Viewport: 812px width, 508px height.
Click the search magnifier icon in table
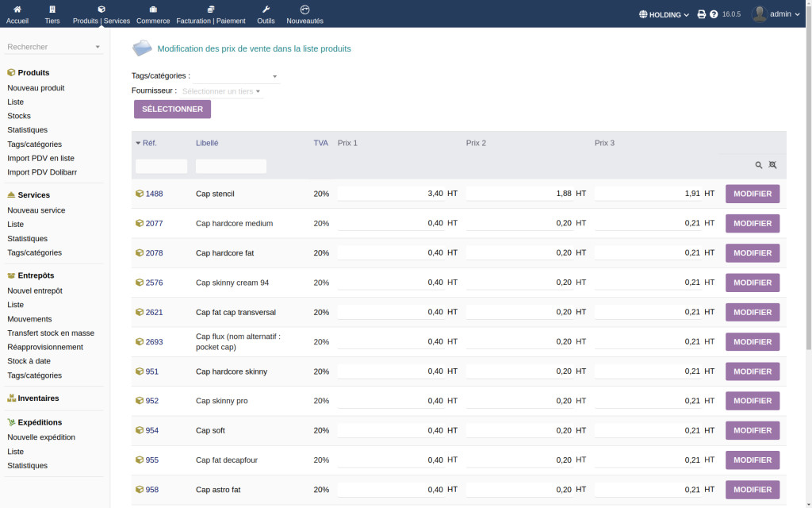coord(759,165)
